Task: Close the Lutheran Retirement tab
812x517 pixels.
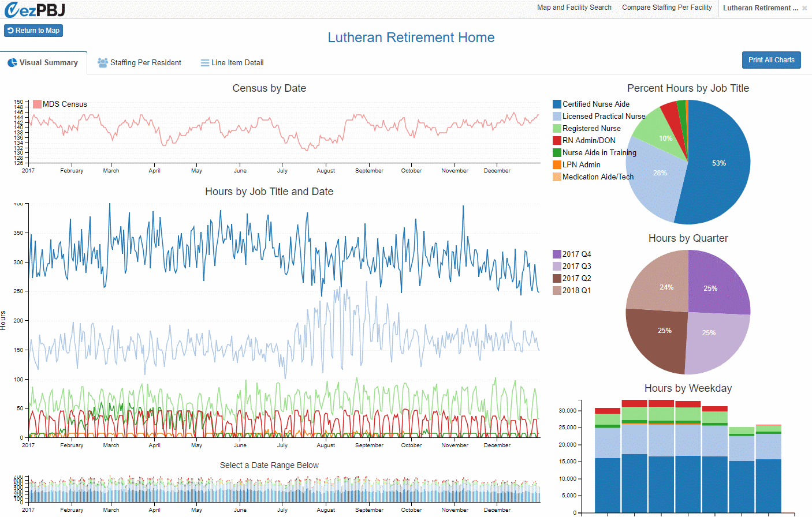Action: coord(804,8)
